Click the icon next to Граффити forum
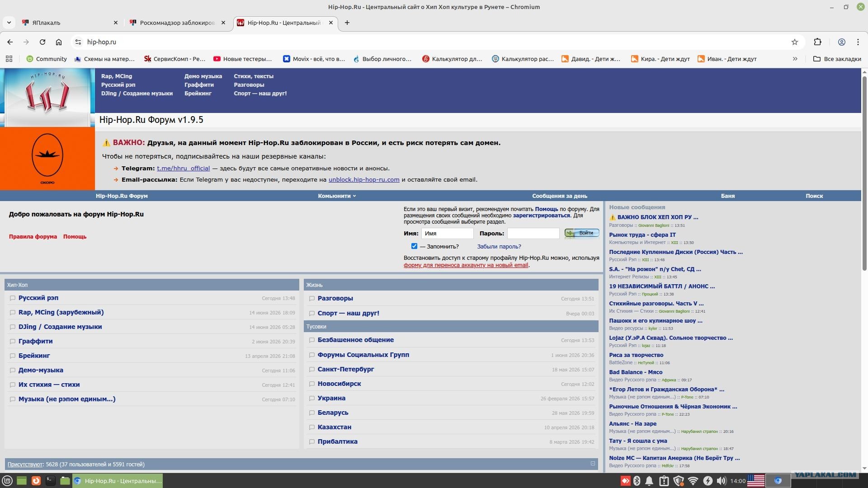This screenshot has width=868, height=488. click(x=13, y=342)
